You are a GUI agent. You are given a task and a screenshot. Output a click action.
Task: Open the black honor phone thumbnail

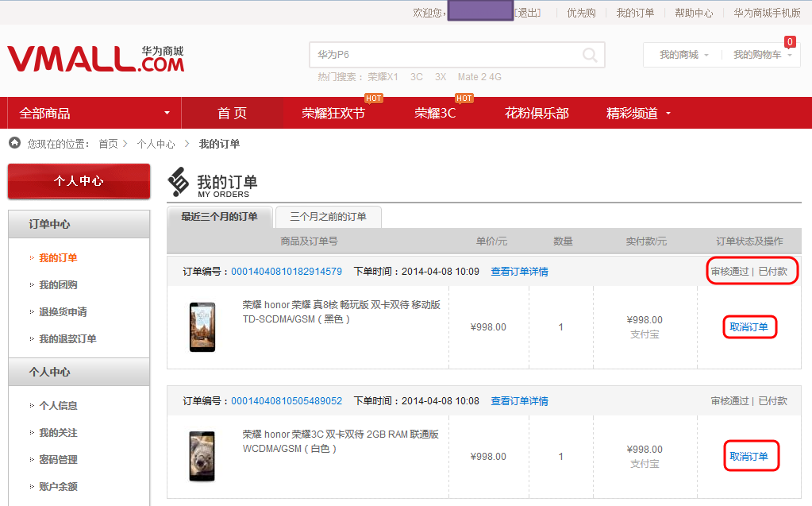202,327
